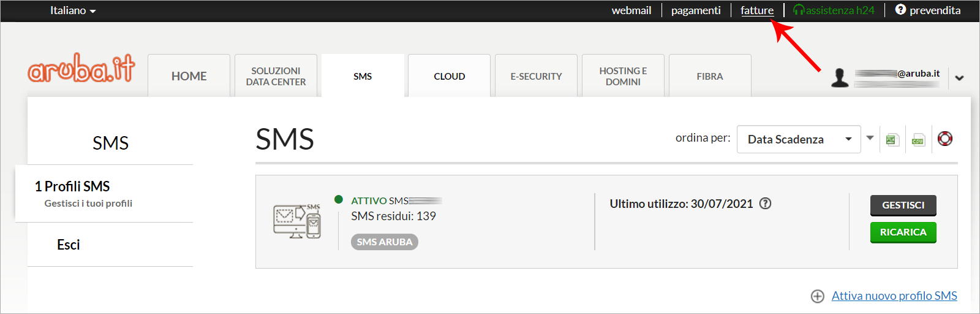Open the Italiano language dropdown
Screen dimensions: 980x314
[x=73, y=10]
